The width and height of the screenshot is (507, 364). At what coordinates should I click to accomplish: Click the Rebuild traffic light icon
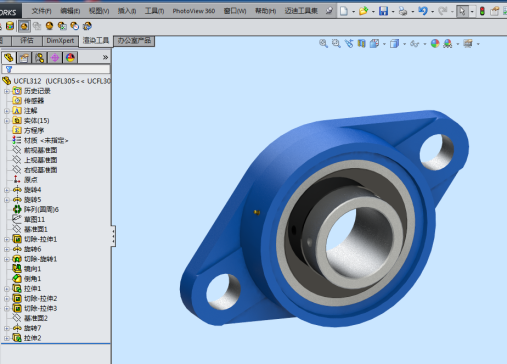point(482,11)
